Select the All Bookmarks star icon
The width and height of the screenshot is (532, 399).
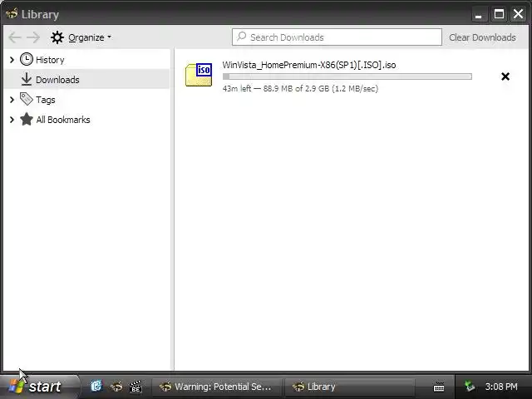[x=27, y=119]
